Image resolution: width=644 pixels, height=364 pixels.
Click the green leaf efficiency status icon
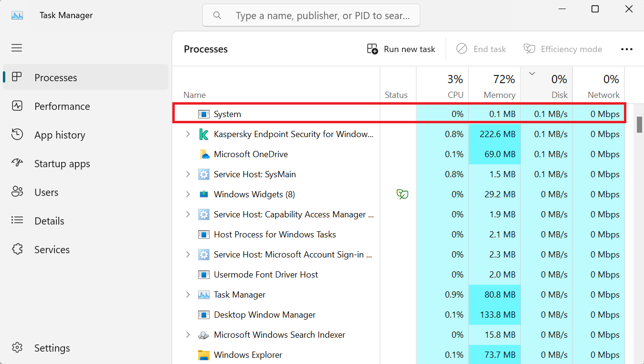[x=402, y=194]
